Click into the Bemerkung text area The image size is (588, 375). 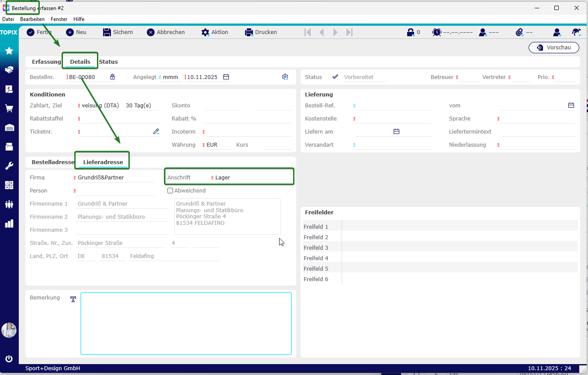click(186, 323)
